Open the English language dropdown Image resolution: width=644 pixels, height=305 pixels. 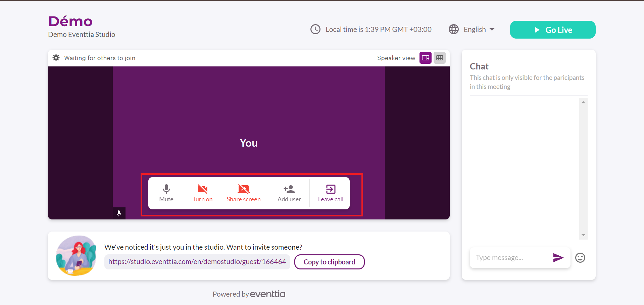tap(479, 30)
